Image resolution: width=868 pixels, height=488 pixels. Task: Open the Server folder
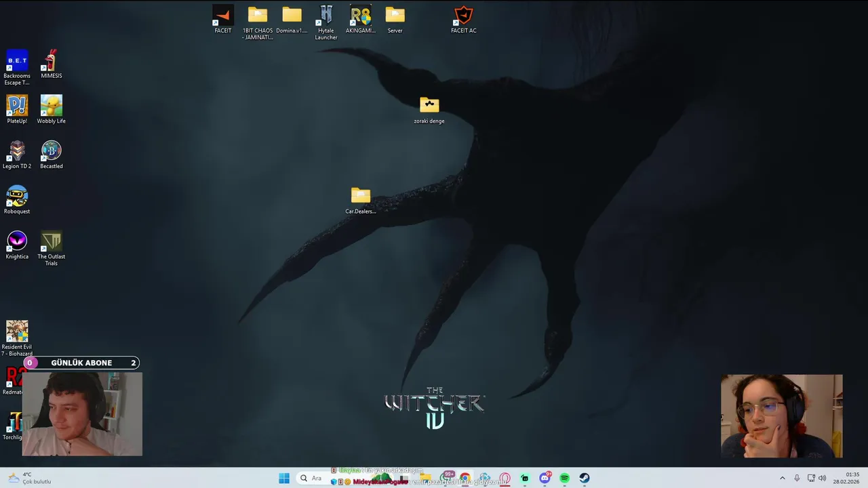click(x=395, y=19)
